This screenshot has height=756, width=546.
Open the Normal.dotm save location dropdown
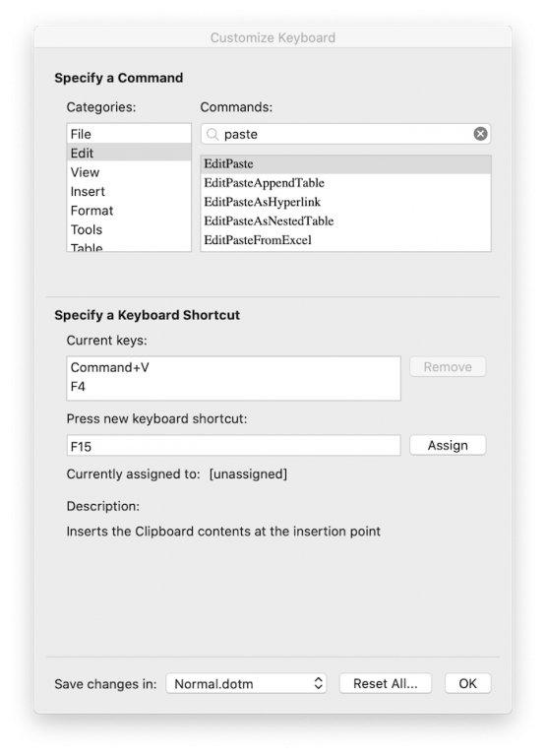[x=246, y=683]
